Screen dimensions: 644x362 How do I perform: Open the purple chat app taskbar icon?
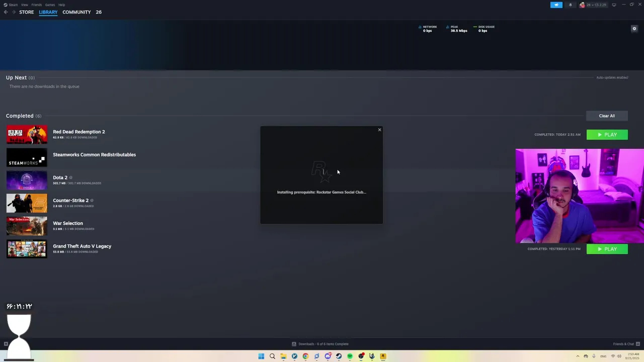(328, 356)
